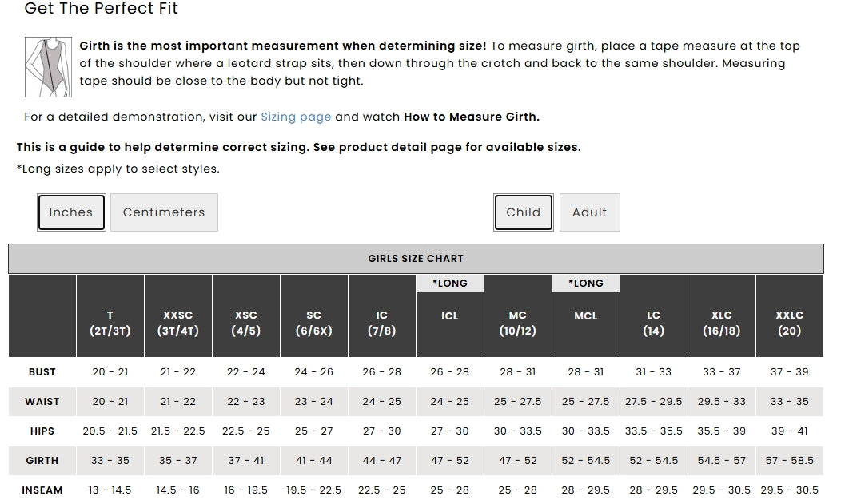Switch units to Centimeters

[164, 212]
